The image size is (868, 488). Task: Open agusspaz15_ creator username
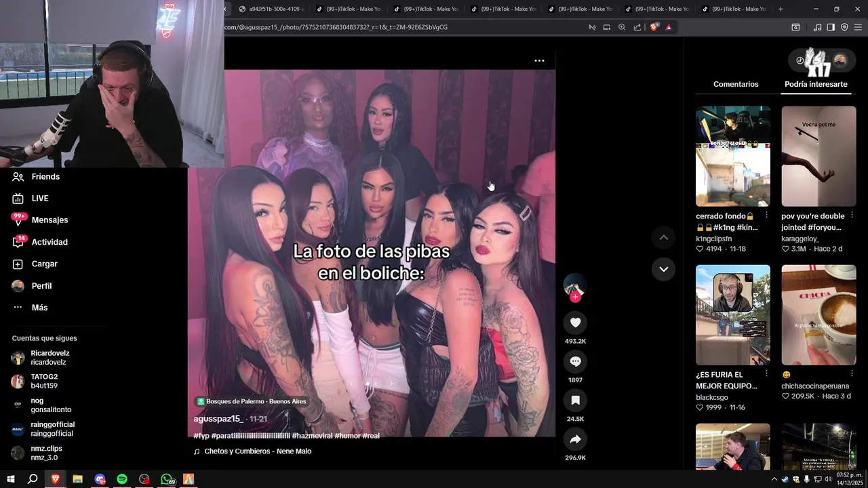(x=218, y=419)
